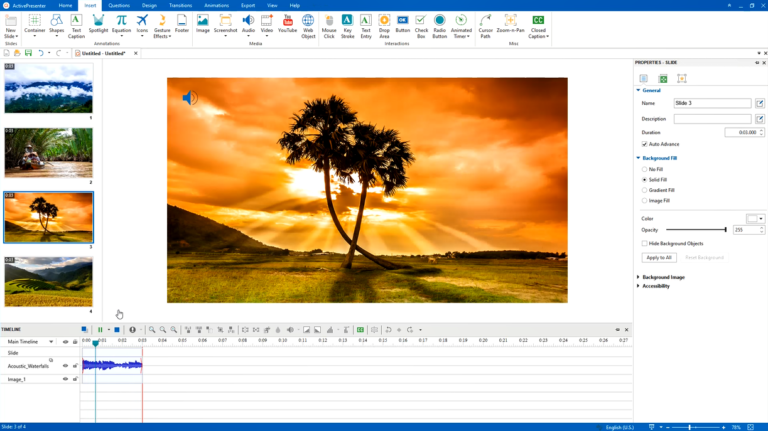Click the slide Name input field
768x431 pixels.
coord(712,103)
